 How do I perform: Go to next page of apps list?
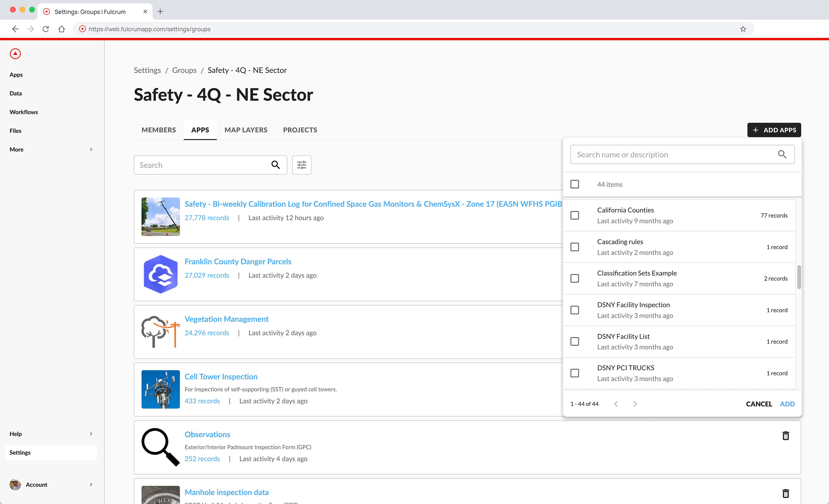[x=635, y=404]
